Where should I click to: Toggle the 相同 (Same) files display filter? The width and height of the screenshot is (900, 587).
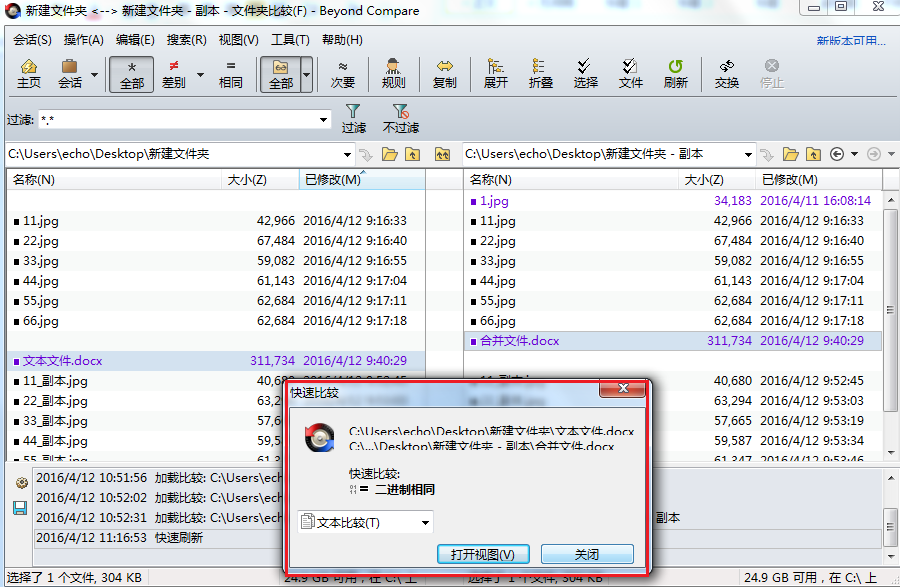point(231,73)
